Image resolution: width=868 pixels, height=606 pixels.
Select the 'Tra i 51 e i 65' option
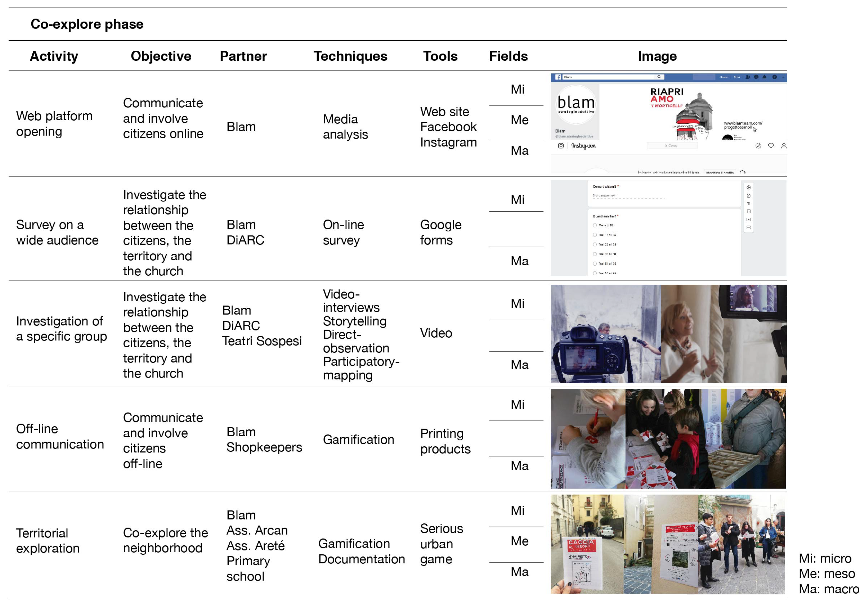595,264
